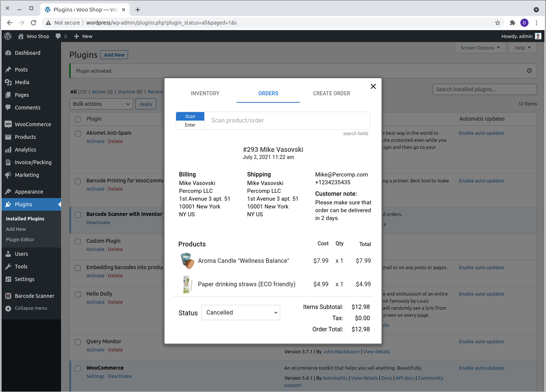Open the Chrome three-dot menu
This screenshot has width=546, height=392.
tap(536, 23)
